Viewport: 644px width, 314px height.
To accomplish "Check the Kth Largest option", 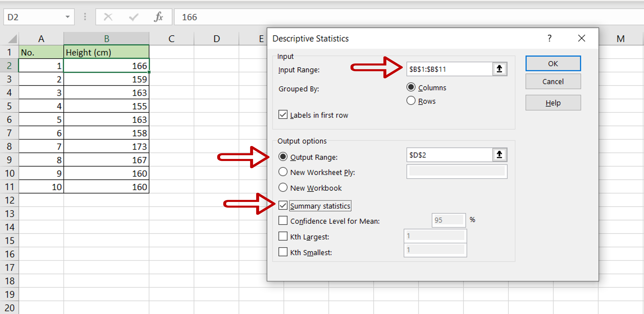I will tap(283, 236).
